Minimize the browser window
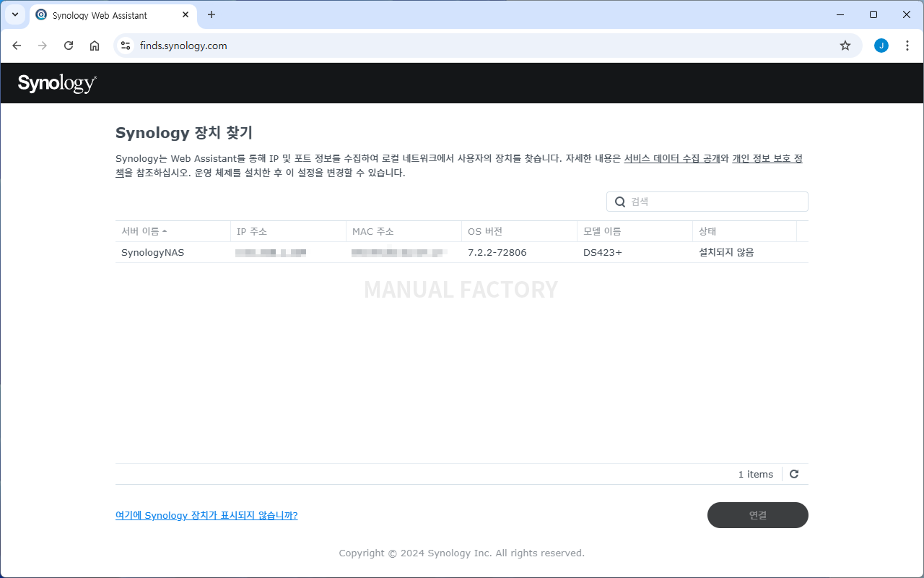Viewport: 924px width, 578px height. click(x=840, y=14)
